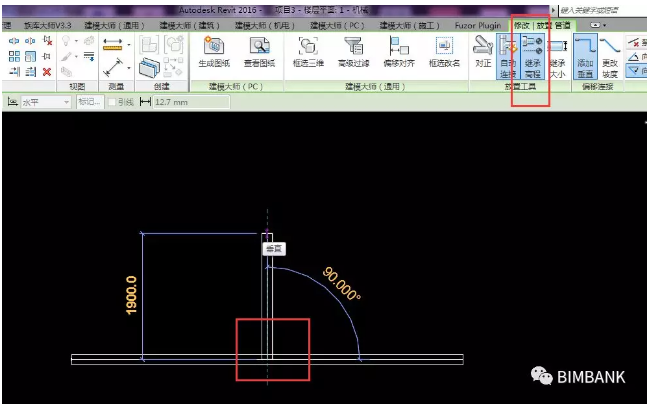Select the 更改坡度 change slope option
The height and width of the screenshot is (408, 653).
[610, 57]
